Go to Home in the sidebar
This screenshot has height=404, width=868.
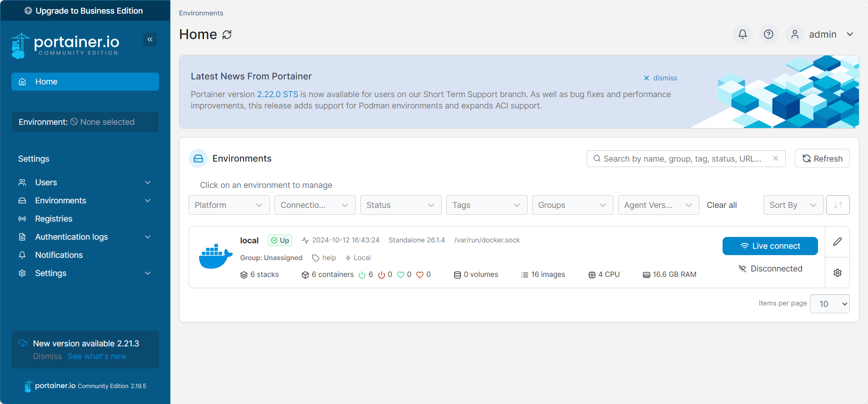(x=85, y=82)
